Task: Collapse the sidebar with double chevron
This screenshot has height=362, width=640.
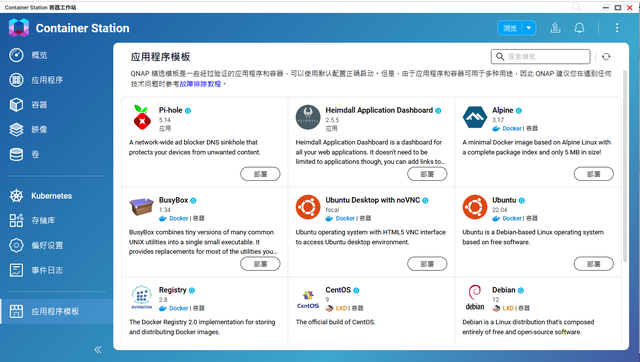Action: point(98,349)
